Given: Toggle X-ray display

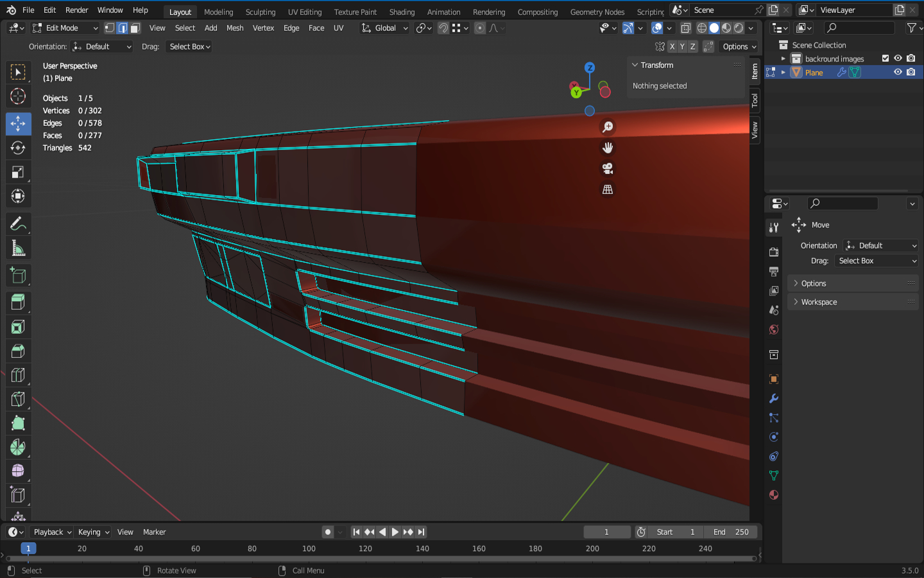Looking at the screenshot, I should pos(686,28).
